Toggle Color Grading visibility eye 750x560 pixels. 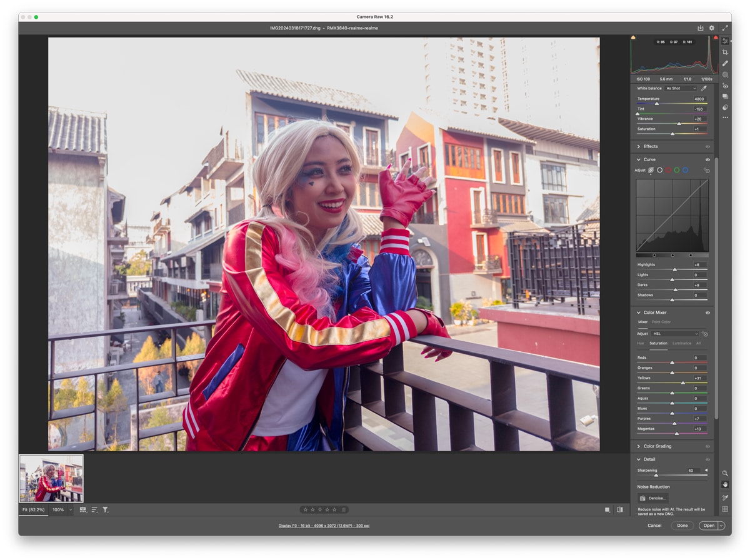[x=707, y=446]
